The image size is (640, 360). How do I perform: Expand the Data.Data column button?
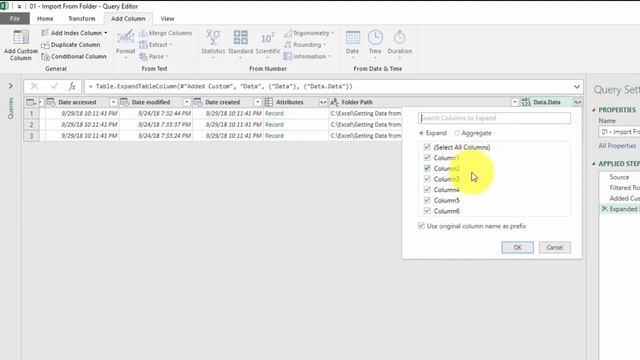(577, 102)
